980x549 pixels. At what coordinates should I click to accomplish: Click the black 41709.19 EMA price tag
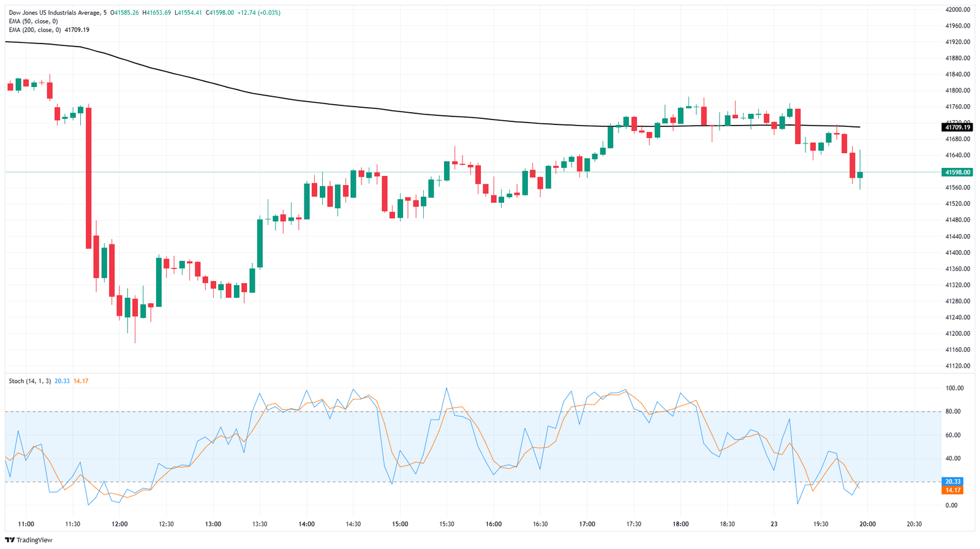pyautogui.click(x=957, y=127)
